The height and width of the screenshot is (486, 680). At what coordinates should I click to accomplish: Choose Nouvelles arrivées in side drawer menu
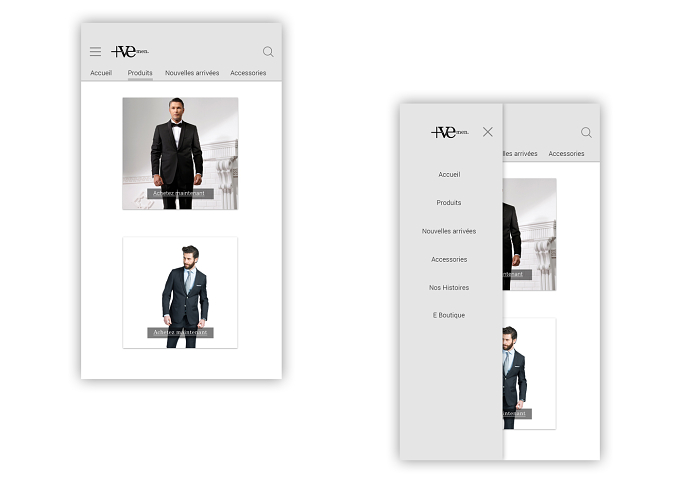click(449, 231)
